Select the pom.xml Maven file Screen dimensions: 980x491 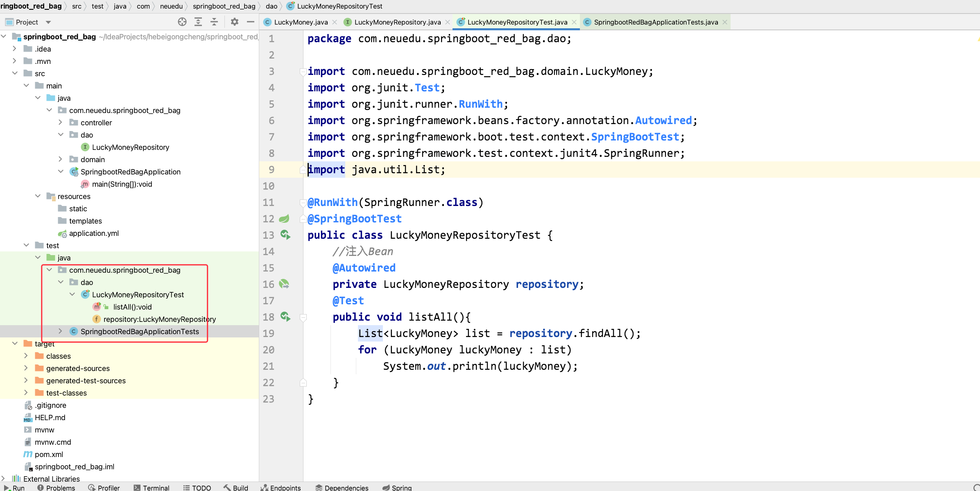pos(49,454)
